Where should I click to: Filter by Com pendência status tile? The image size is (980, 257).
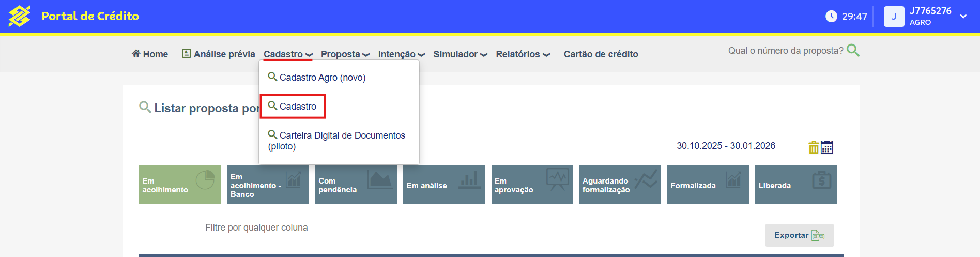coord(356,185)
